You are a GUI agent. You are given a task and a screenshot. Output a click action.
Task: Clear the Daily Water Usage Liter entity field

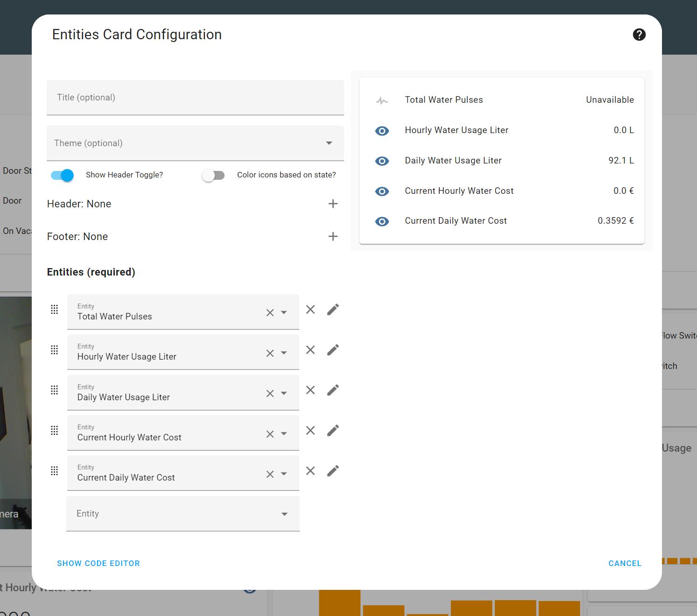tap(270, 394)
